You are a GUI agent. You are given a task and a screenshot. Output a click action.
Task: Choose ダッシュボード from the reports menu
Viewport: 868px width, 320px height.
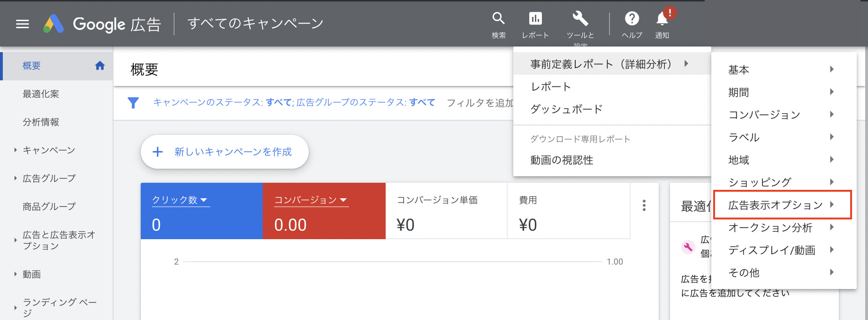pyautogui.click(x=566, y=109)
